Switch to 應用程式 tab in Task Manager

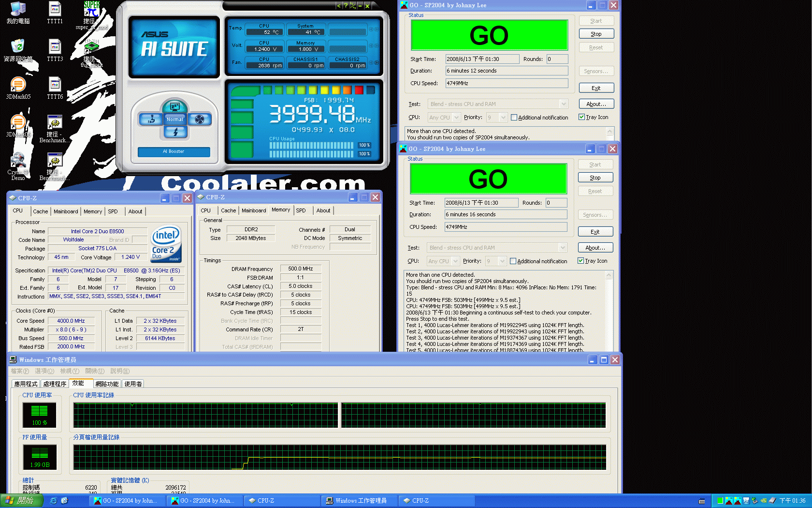click(26, 384)
